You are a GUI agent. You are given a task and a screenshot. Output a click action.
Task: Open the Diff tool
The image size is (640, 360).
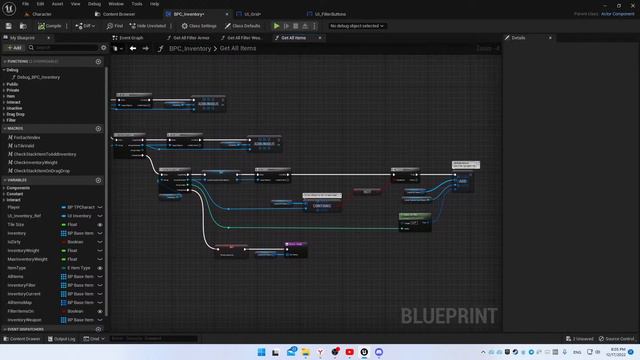click(85, 26)
